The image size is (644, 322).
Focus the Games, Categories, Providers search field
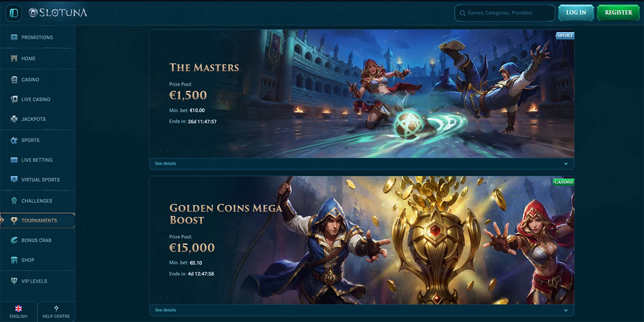[504, 13]
